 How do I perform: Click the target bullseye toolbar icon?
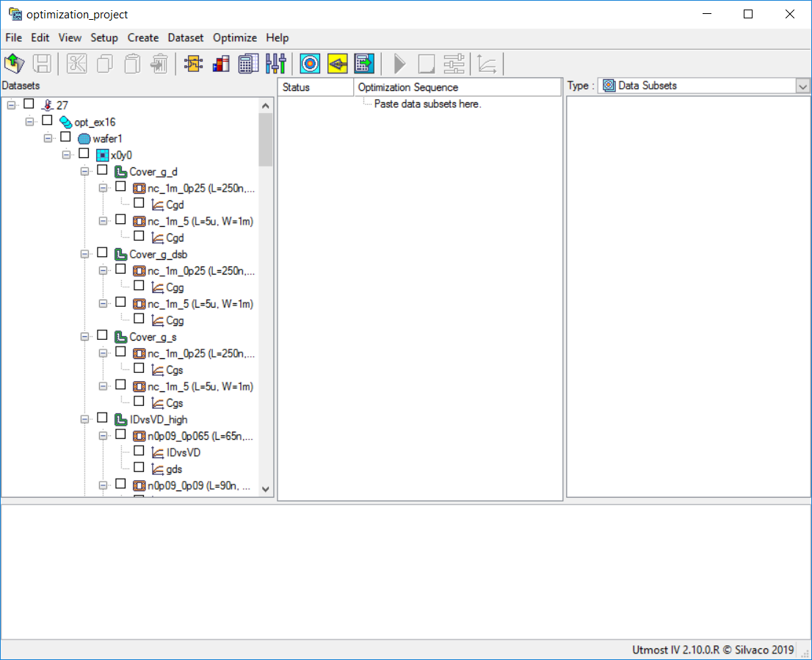pyautogui.click(x=311, y=64)
